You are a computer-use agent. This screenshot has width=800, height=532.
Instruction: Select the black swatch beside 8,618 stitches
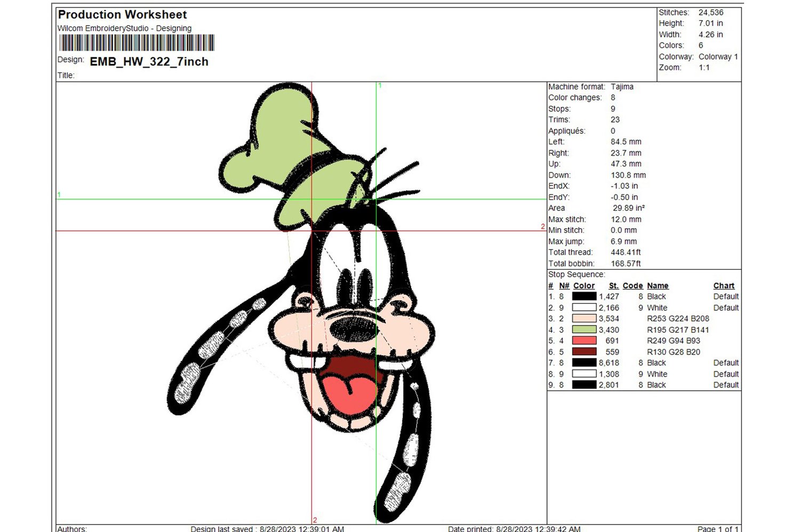(584, 362)
